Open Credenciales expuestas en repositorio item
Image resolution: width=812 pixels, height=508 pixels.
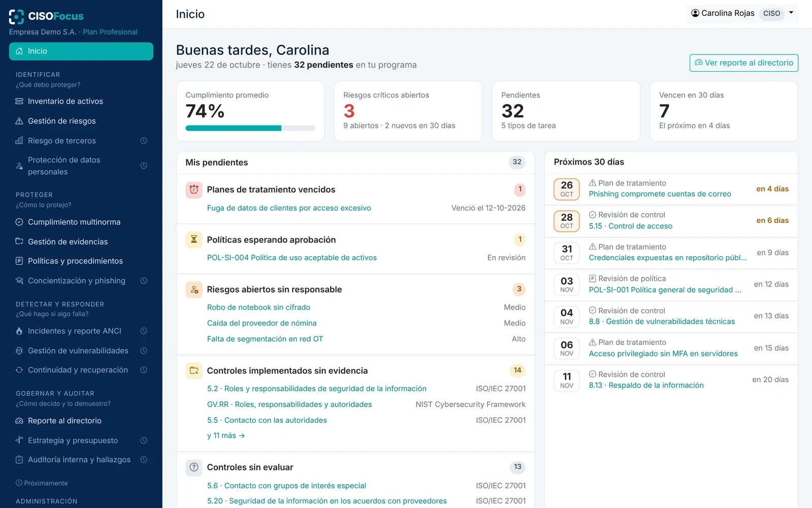667,258
